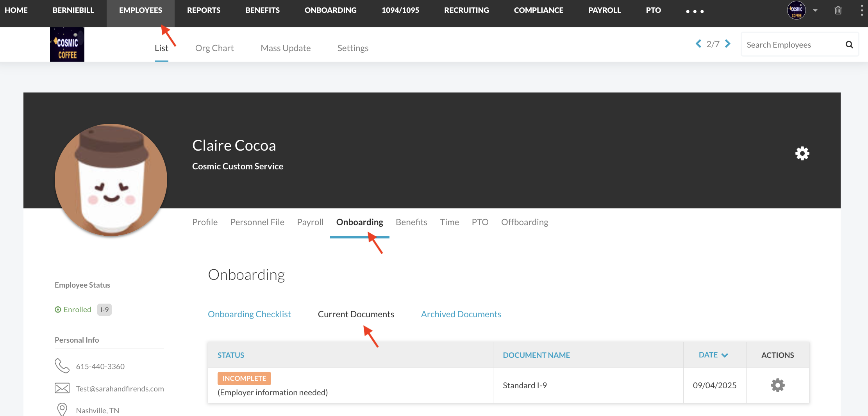Show more nav items via ellipsis
Image resolution: width=868 pixels, height=416 pixels.
click(x=695, y=11)
